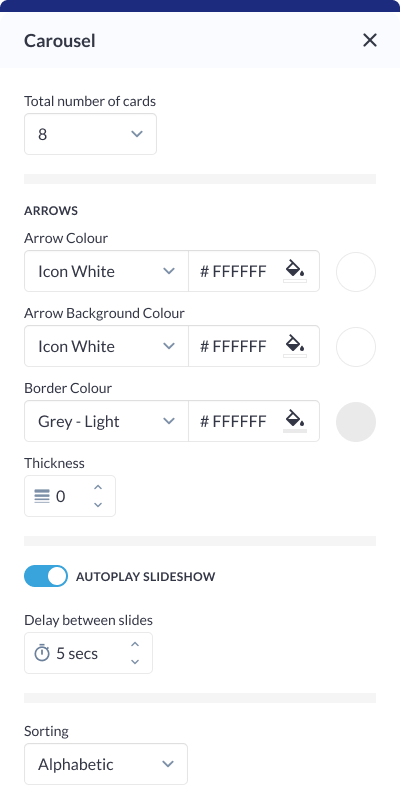Increase border thickness with up arrow
Viewport: 400px width, 809px height.
pyautogui.click(x=98, y=487)
